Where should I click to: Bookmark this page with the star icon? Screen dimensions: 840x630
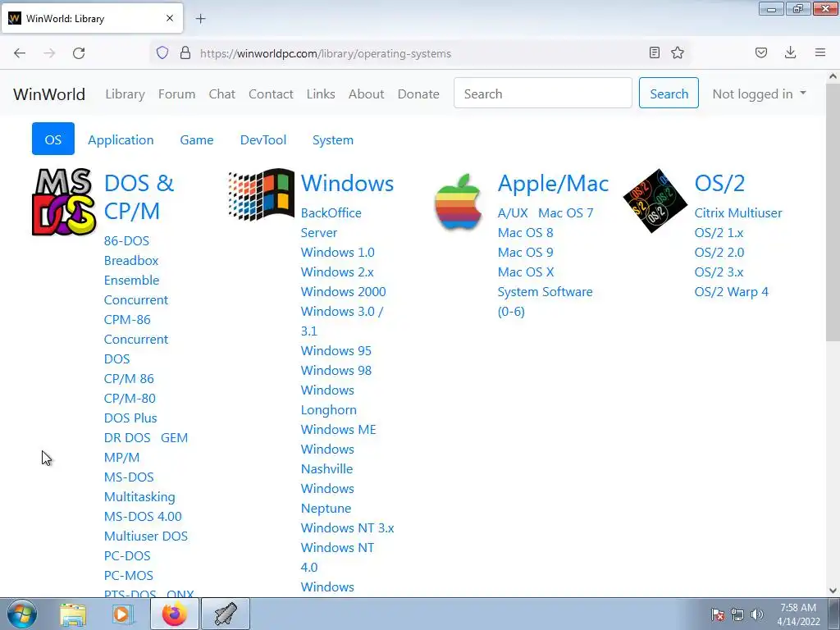[678, 52]
